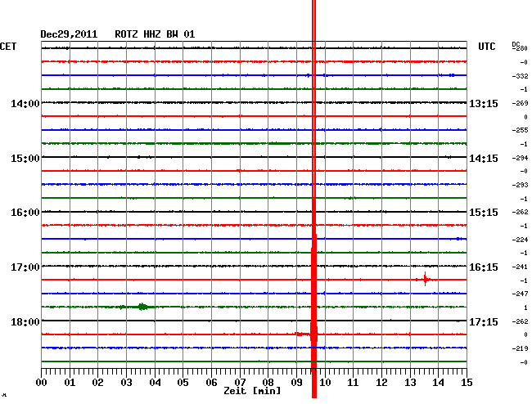
Task: Click minute tick label 03 on the time axis
Action: click(x=126, y=383)
